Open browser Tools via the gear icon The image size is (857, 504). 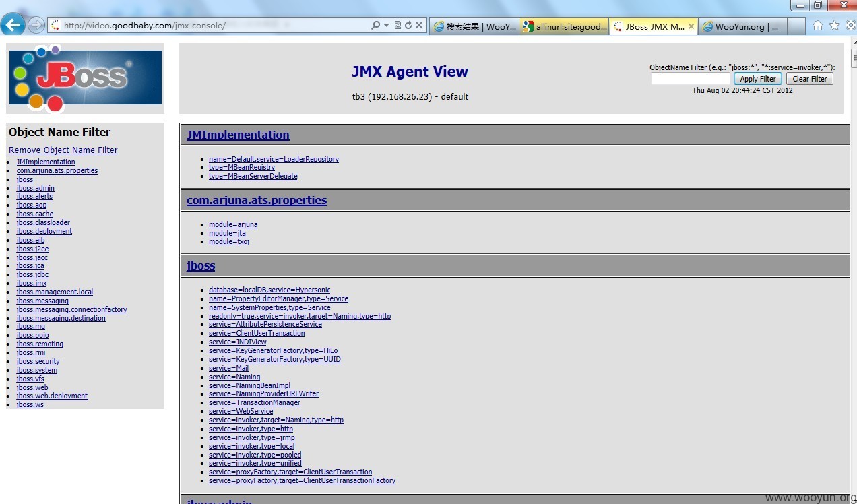pos(850,26)
